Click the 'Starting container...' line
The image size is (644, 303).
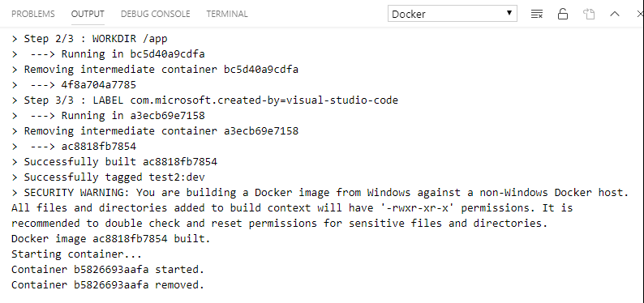[76, 254]
